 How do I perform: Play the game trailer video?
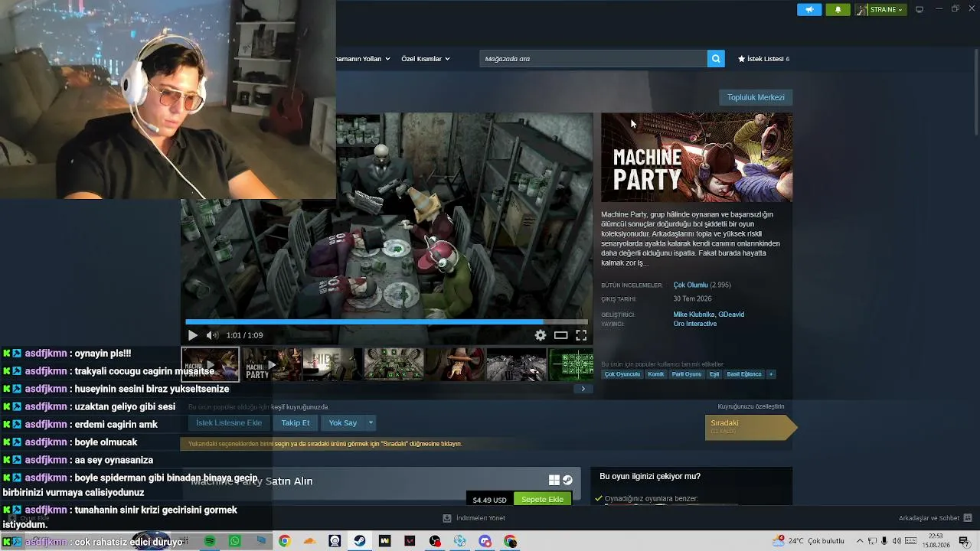192,335
